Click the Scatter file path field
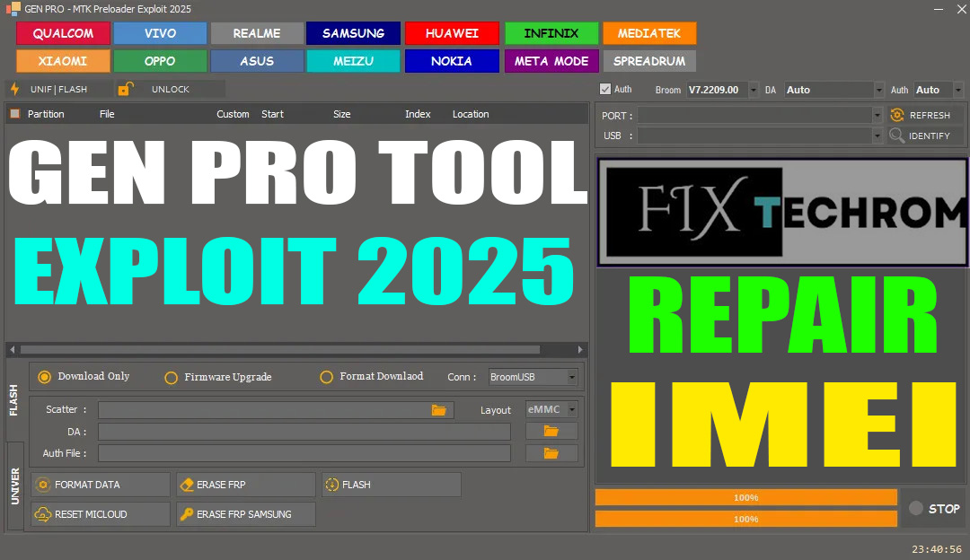 [276, 410]
